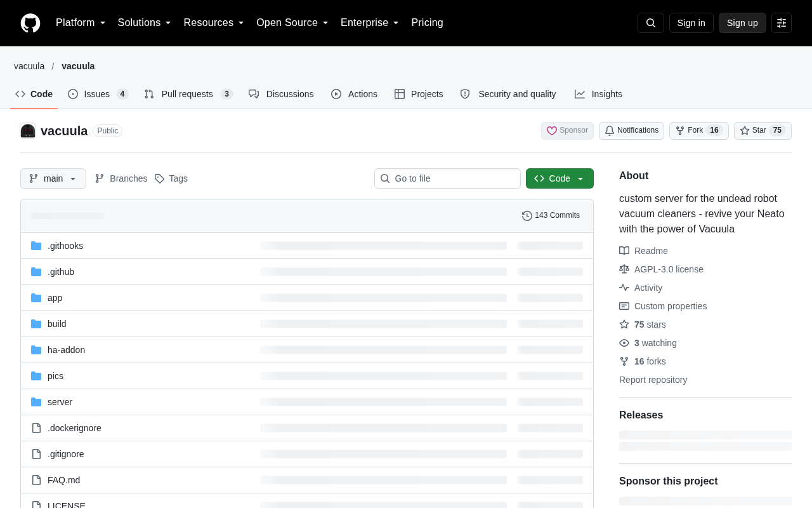Expand the Enterprise menu
Image resolution: width=812 pixels, height=508 pixels.
[x=370, y=23]
